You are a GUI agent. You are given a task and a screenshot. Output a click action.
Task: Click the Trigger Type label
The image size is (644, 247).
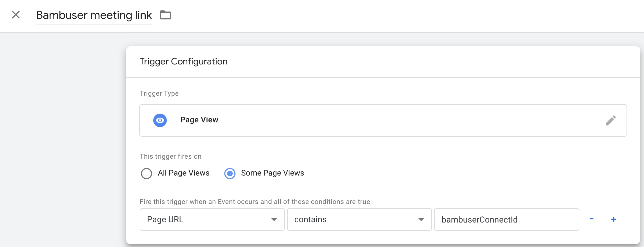(159, 93)
